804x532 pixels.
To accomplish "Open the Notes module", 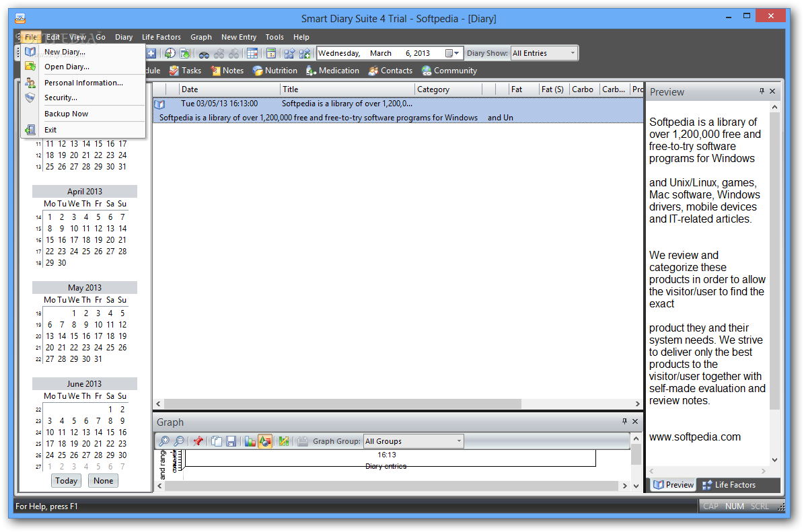I will [227, 71].
